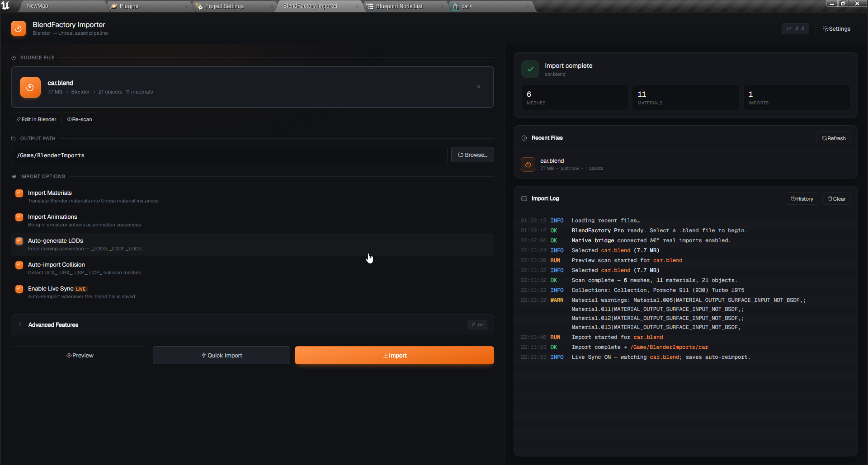Image resolution: width=868 pixels, height=465 pixels.
Task: Uncheck the Import Materials checkbox
Action: [x=19, y=193]
